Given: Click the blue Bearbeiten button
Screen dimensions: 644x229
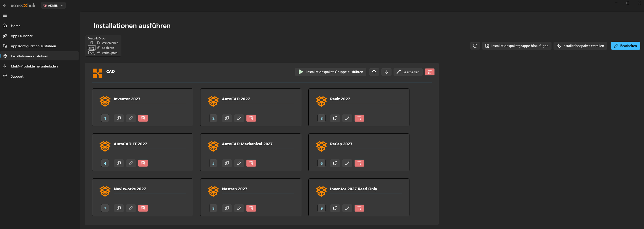Looking at the screenshot, I should click(x=626, y=46).
